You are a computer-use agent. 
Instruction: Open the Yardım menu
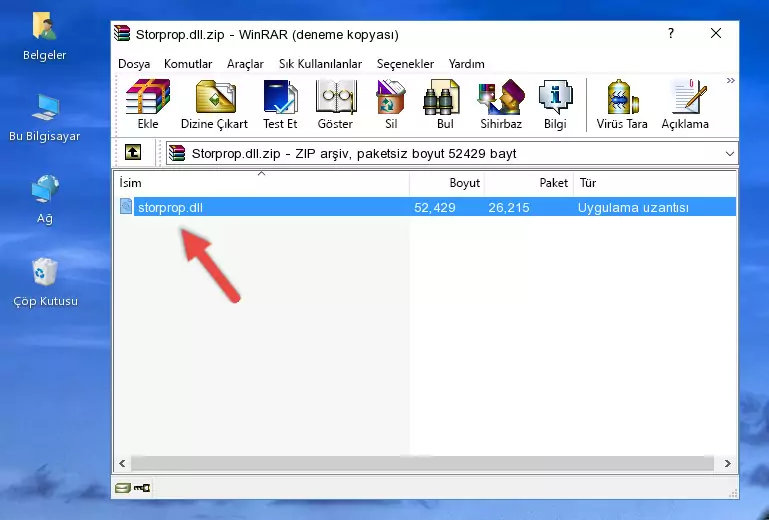[x=466, y=64]
